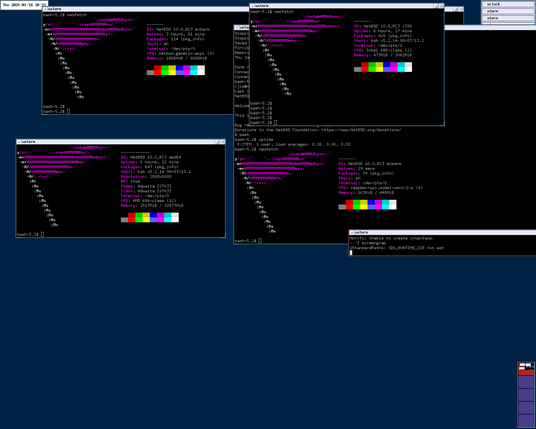This screenshot has height=429, width=536.
Task: Switch to the last workspace in workspace manager
Action: click(x=526, y=420)
